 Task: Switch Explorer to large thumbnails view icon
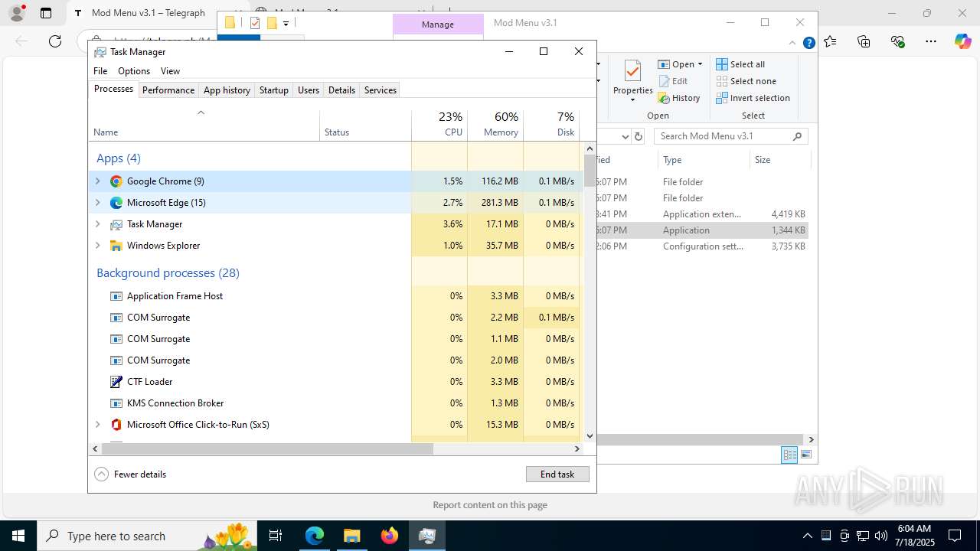805,455
